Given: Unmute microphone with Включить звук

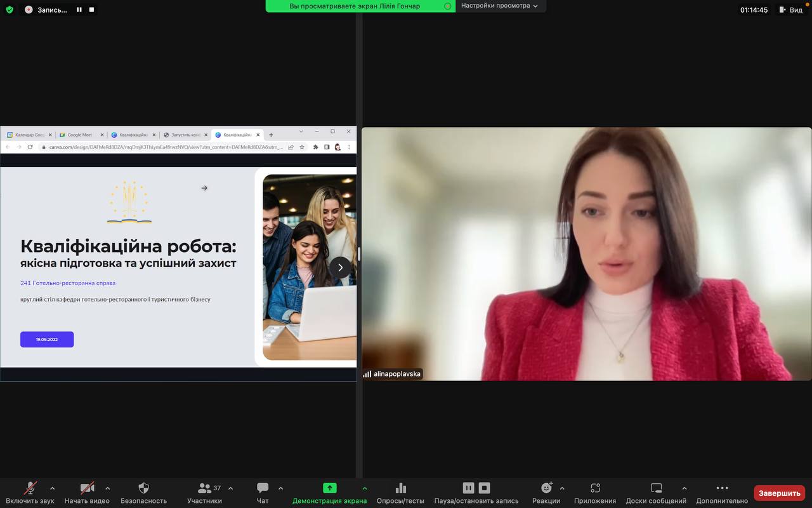Looking at the screenshot, I should (x=30, y=493).
